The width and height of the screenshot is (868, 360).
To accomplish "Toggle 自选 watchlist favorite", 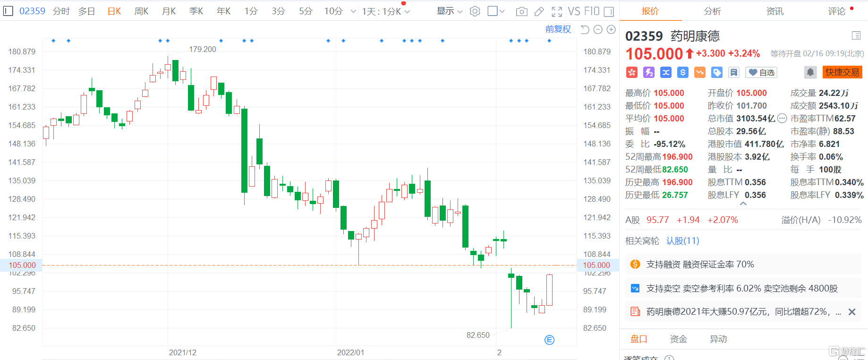I will pyautogui.click(x=761, y=72).
